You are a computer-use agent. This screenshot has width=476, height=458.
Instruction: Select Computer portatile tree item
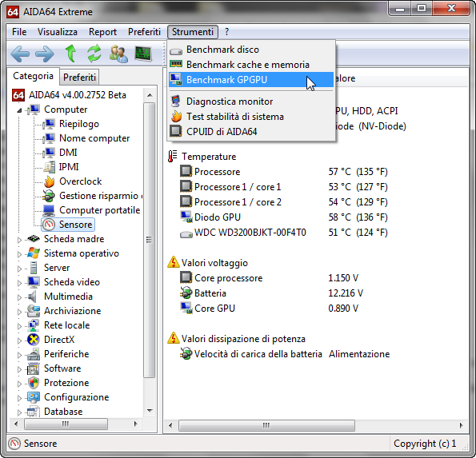(100, 210)
